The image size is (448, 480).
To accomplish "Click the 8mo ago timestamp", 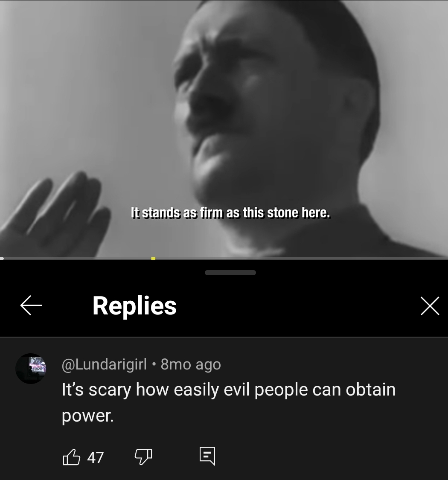I will 190,364.
